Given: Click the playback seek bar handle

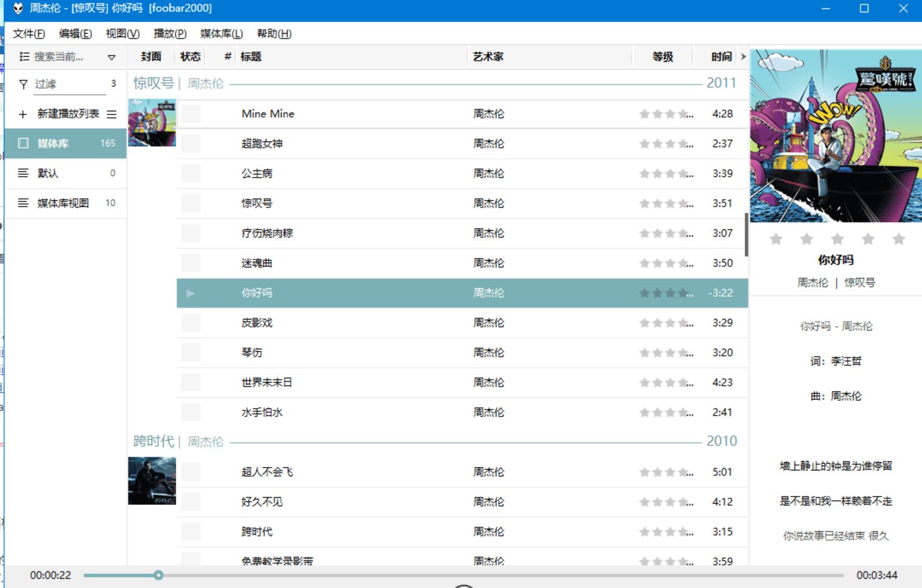Looking at the screenshot, I should (159, 575).
